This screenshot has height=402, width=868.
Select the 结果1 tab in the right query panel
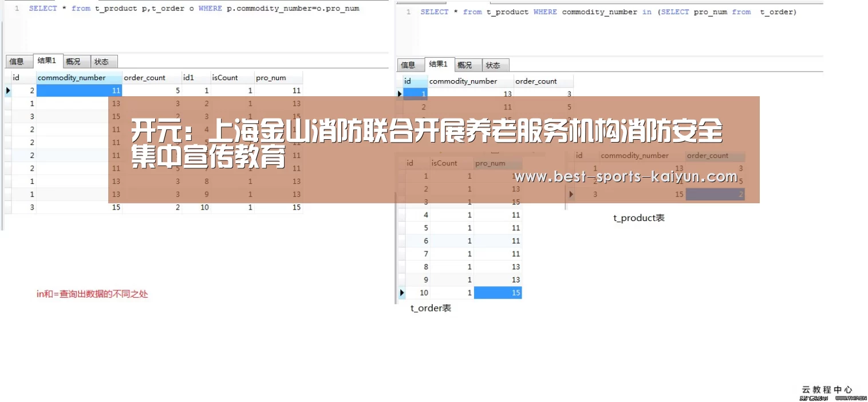coord(439,64)
